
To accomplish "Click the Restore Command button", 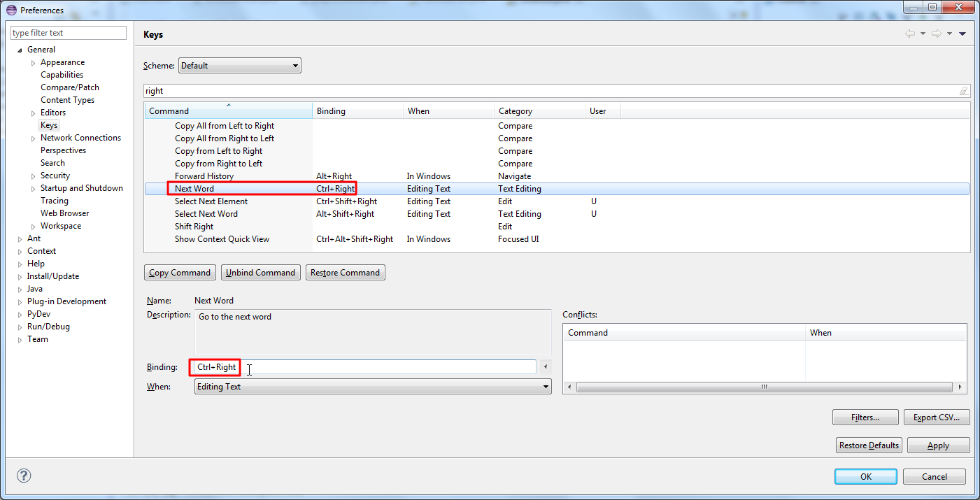I will (345, 273).
